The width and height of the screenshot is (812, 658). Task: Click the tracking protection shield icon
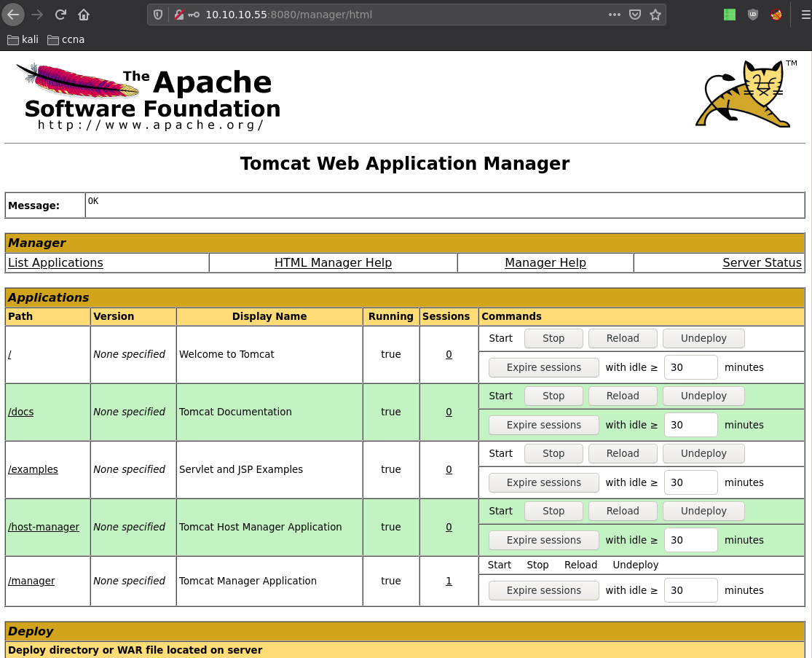click(x=159, y=15)
